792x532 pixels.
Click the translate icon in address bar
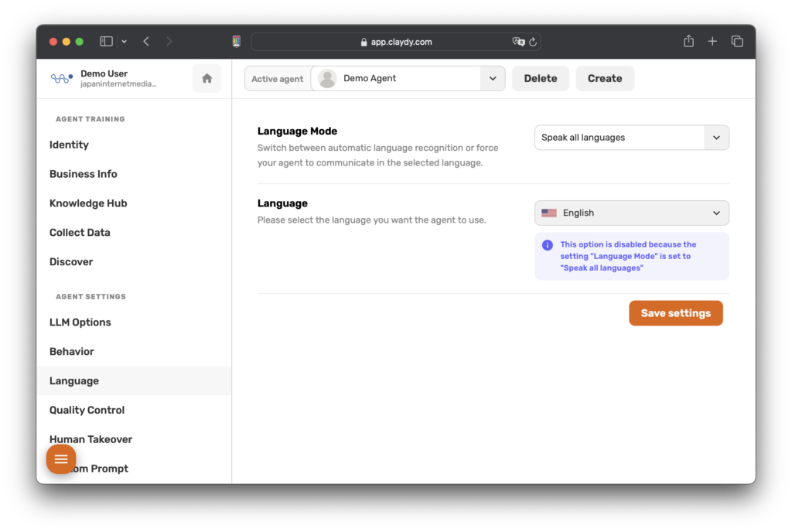coord(518,42)
